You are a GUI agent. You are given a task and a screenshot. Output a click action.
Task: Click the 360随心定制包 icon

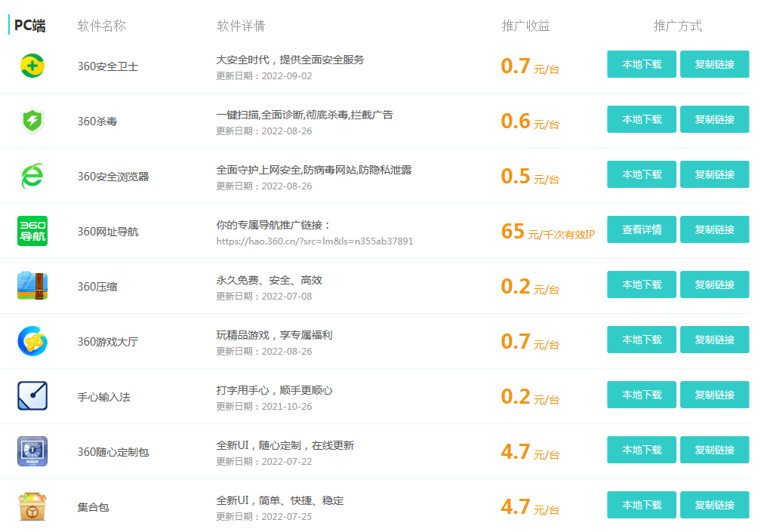(x=32, y=451)
